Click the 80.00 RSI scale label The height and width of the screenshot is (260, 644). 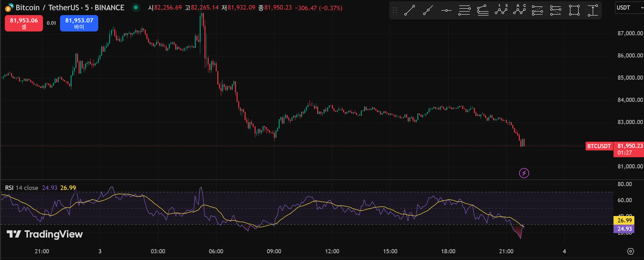pos(625,184)
